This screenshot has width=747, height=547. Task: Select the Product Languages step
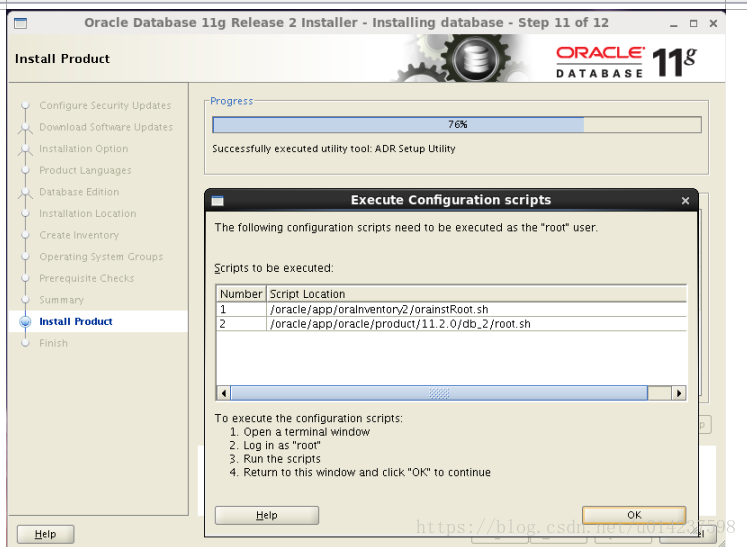pyautogui.click(x=85, y=171)
